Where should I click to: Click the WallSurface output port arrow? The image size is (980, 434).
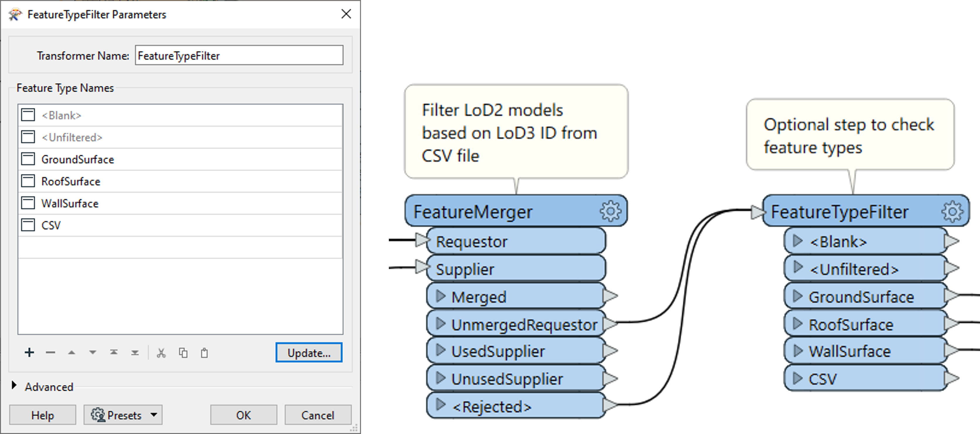point(952,350)
